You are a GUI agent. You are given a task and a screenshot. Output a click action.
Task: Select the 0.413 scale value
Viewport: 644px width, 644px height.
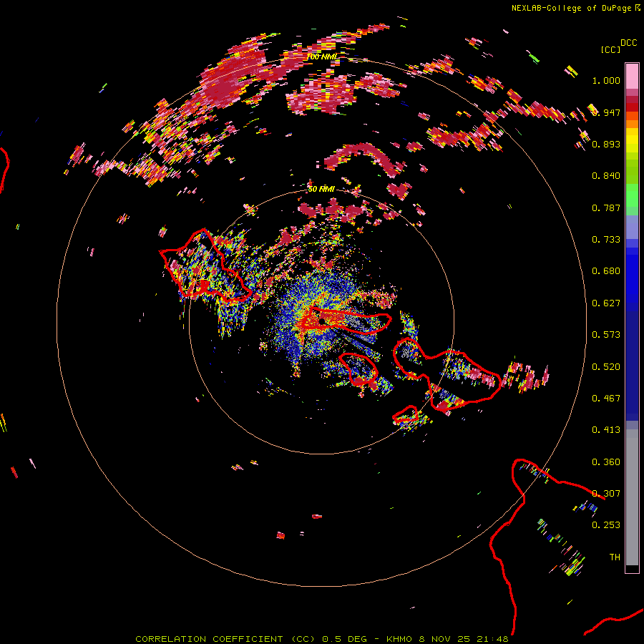coord(606,430)
